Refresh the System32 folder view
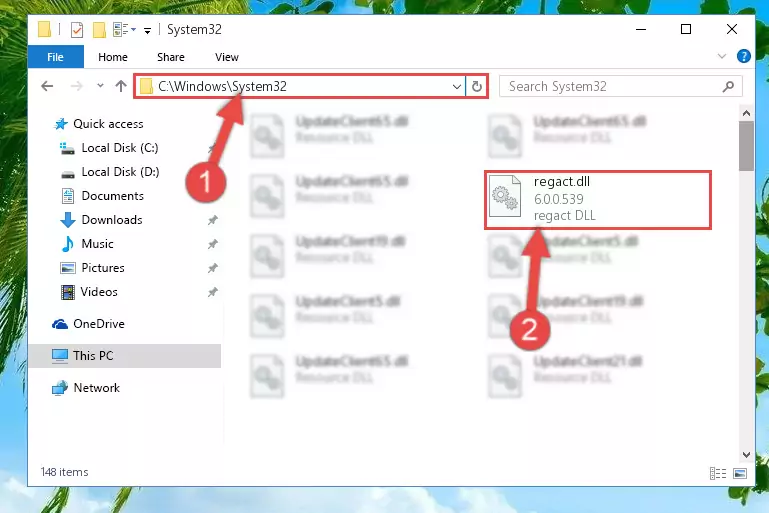 click(x=477, y=86)
